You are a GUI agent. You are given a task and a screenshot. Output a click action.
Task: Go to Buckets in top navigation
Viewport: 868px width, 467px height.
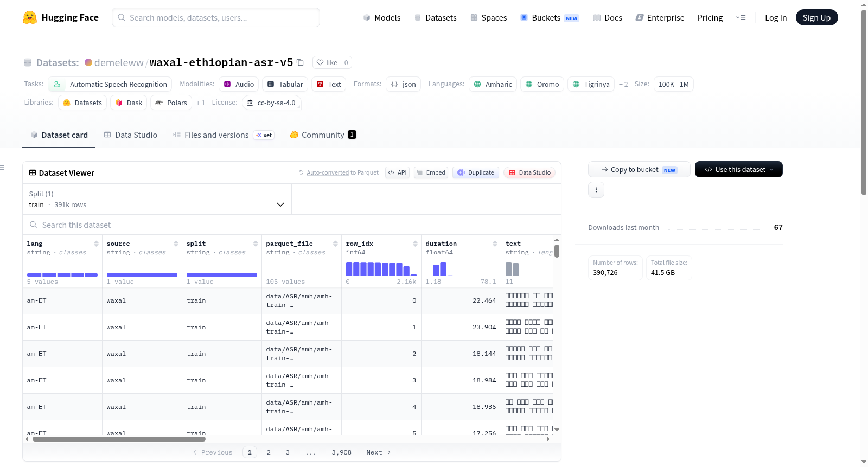(x=550, y=17)
